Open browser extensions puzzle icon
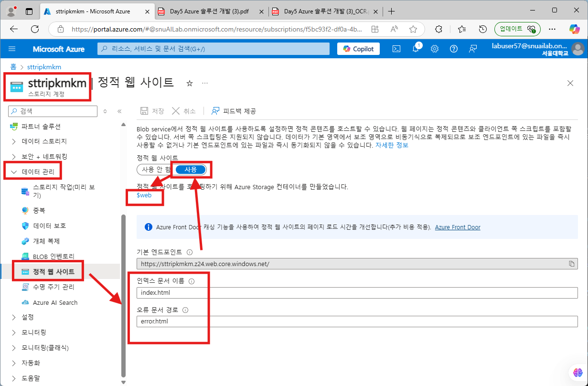 439,29
